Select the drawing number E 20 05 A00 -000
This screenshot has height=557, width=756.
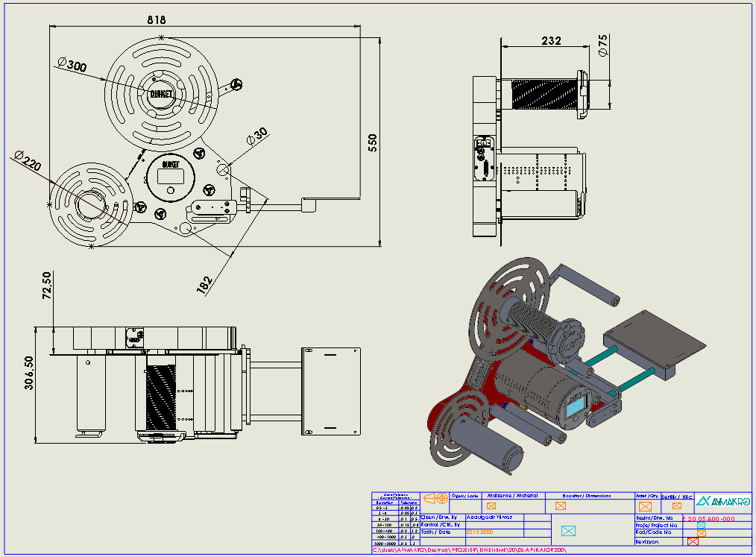pos(708,518)
